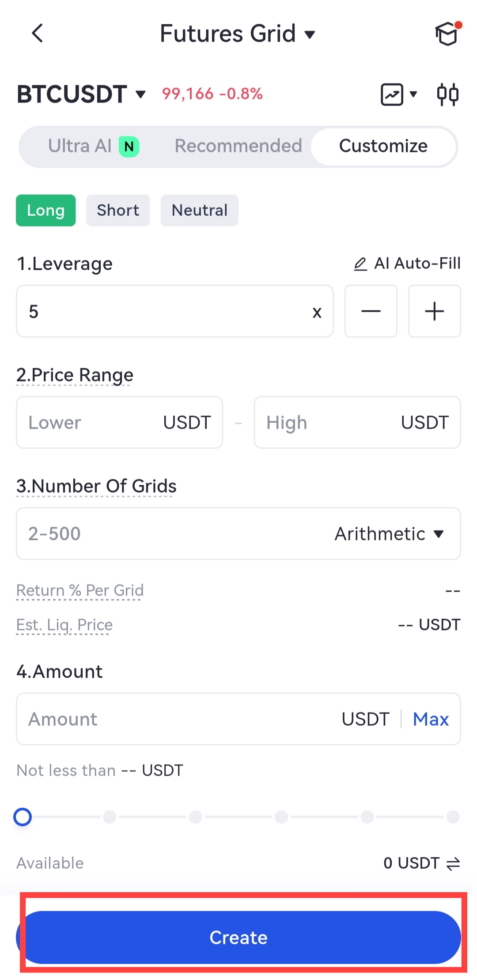Select the Short direction option
This screenshot has width=477, height=980.
tap(118, 211)
